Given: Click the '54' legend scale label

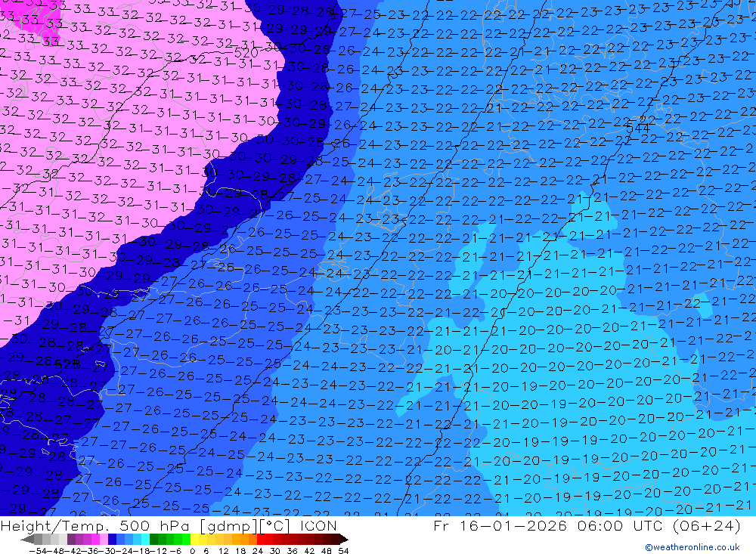Looking at the screenshot, I should 343,551.
